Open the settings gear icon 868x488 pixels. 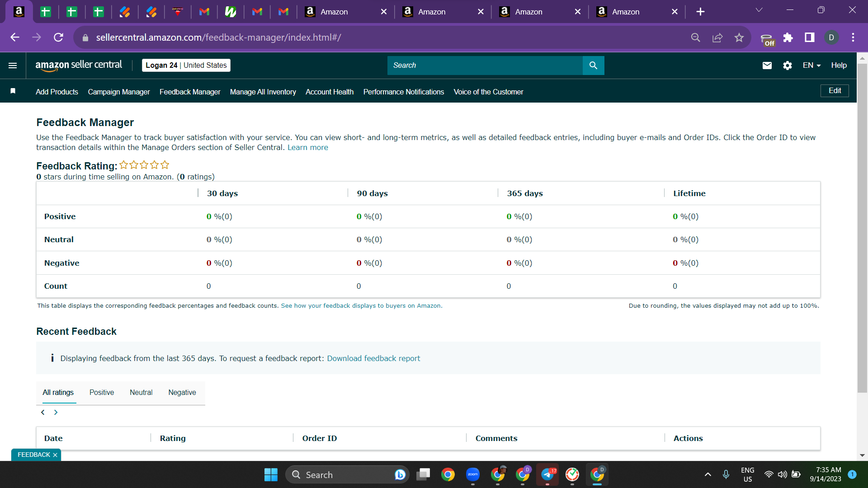point(788,66)
